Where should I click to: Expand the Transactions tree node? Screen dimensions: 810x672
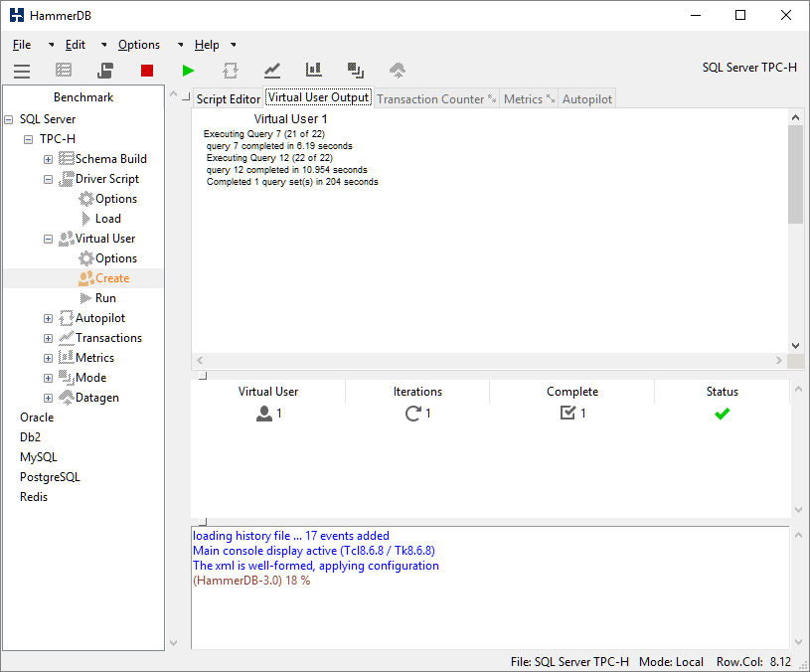[x=48, y=338]
